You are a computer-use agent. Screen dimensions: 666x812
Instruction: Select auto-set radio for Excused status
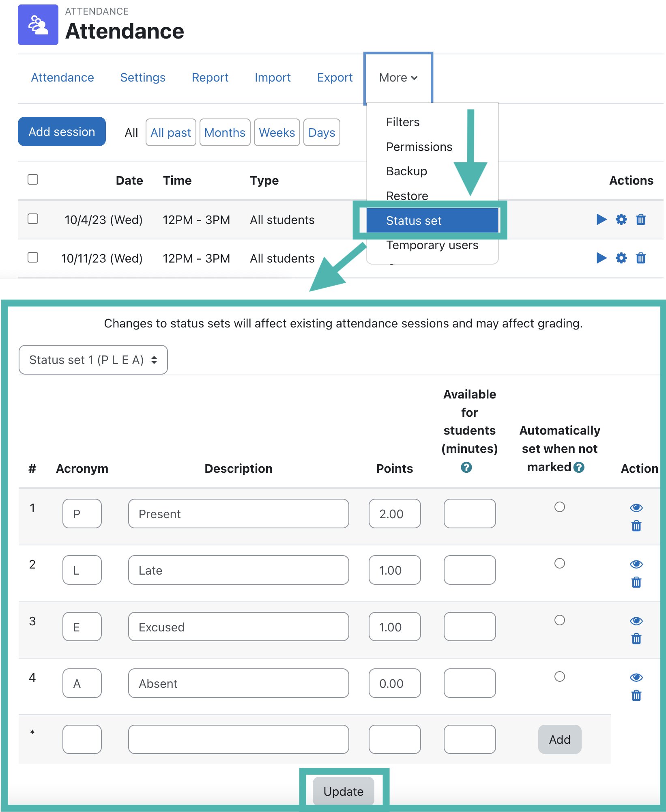[x=560, y=620]
